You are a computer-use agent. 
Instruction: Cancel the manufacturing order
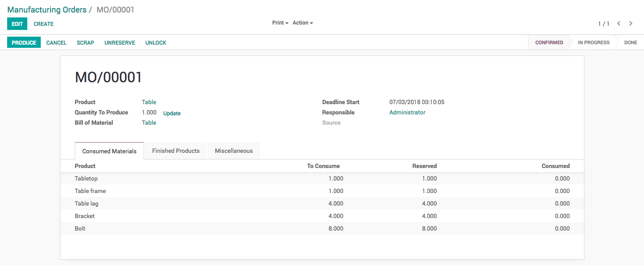[56, 43]
